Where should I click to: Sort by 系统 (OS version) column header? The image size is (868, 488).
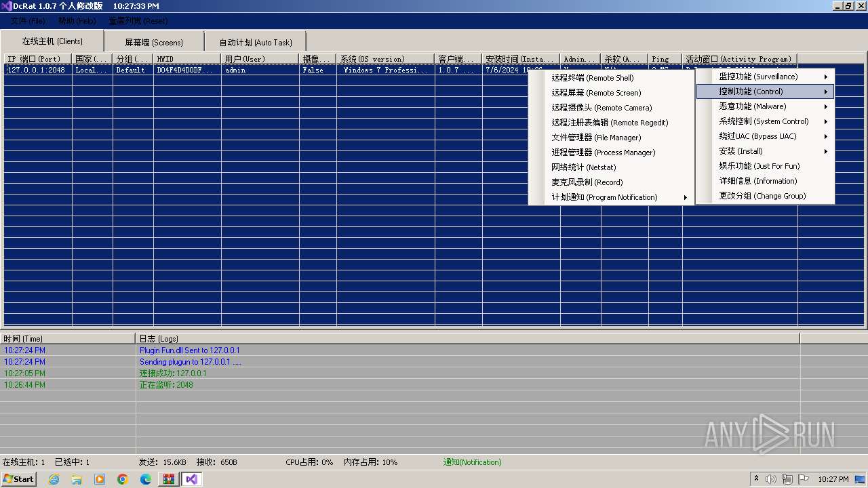pyautogui.click(x=386, y=59)
